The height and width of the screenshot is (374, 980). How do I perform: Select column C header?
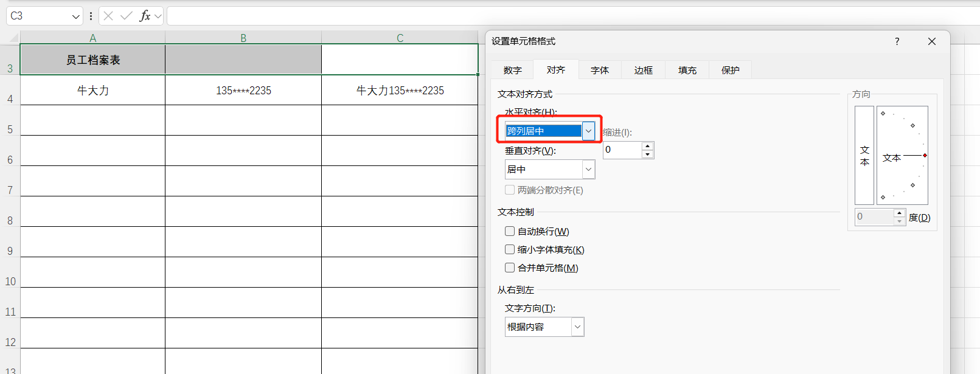click(400, 38)
